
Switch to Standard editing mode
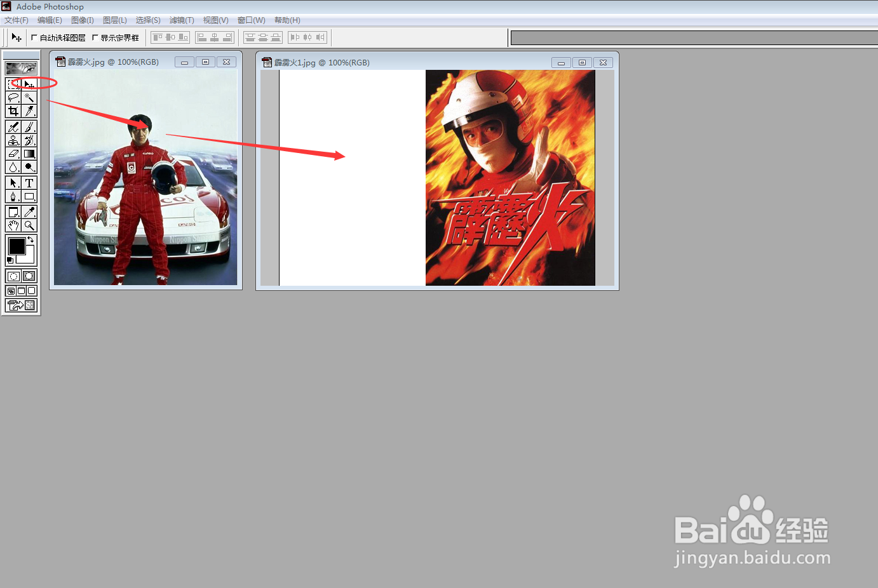pos(13,276)
